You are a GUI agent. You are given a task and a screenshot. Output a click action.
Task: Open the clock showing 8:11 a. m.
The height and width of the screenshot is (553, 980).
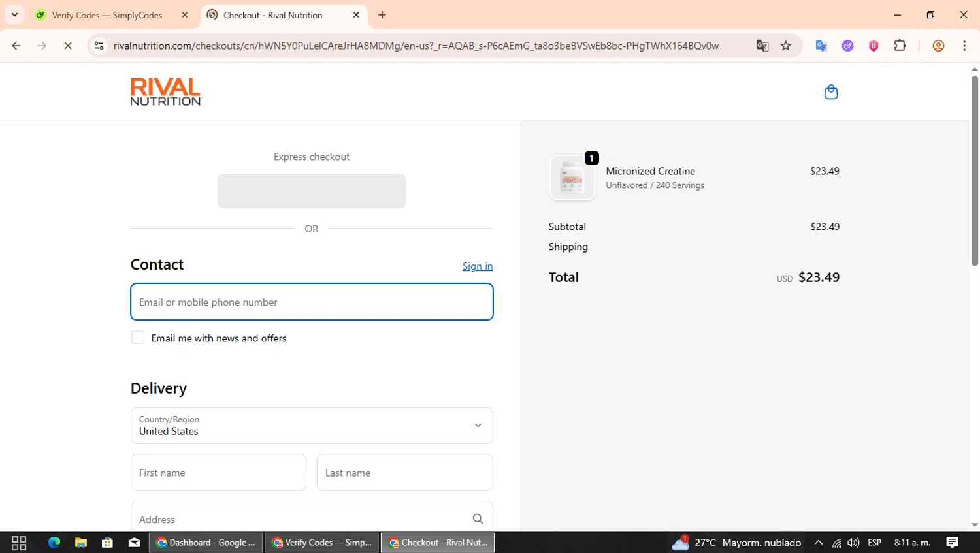(x=912, y=543)
